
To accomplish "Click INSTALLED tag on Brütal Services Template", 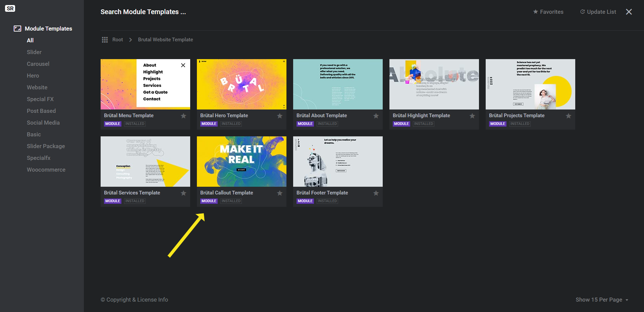I will point(135,201).
